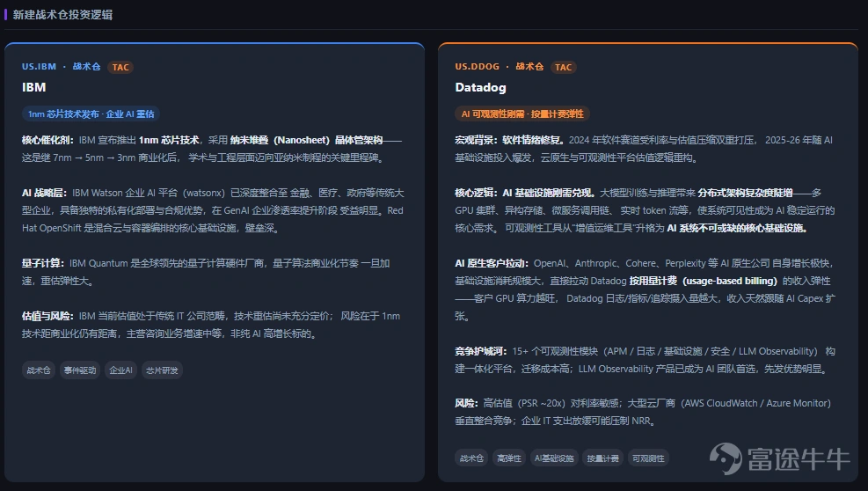Click the text AWS CloudWatch / Azure Monitor
This screenshot has width=868, height=491.
coord(755,403)
